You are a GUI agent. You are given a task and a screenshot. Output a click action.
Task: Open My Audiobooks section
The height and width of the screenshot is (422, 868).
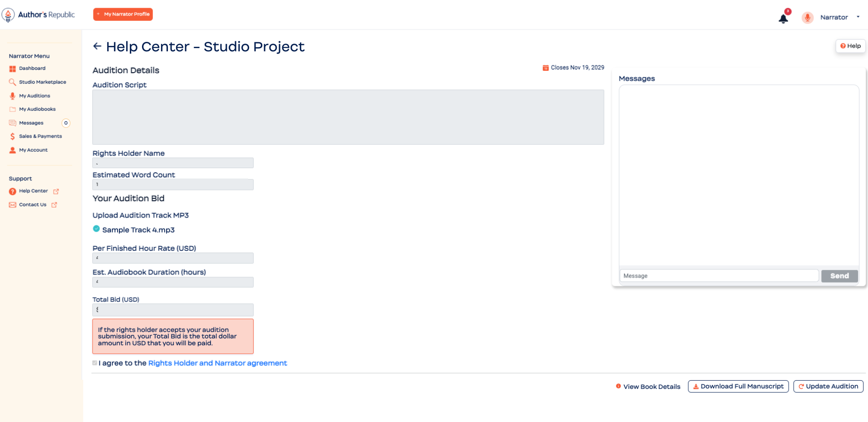tap(37, 109)
